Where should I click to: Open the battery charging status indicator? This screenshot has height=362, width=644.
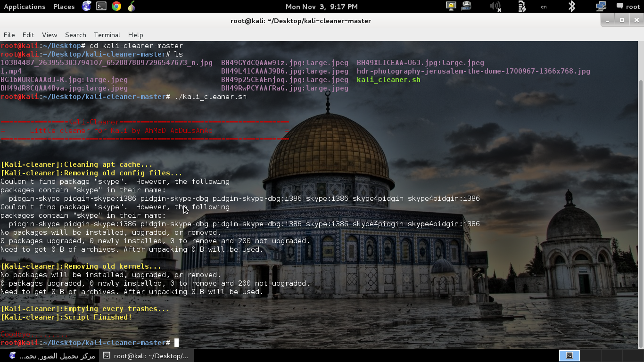(522, 6)
